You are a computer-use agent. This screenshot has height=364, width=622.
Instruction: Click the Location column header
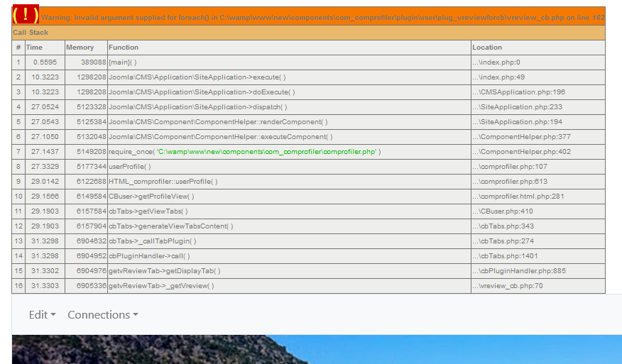(487, 48)
